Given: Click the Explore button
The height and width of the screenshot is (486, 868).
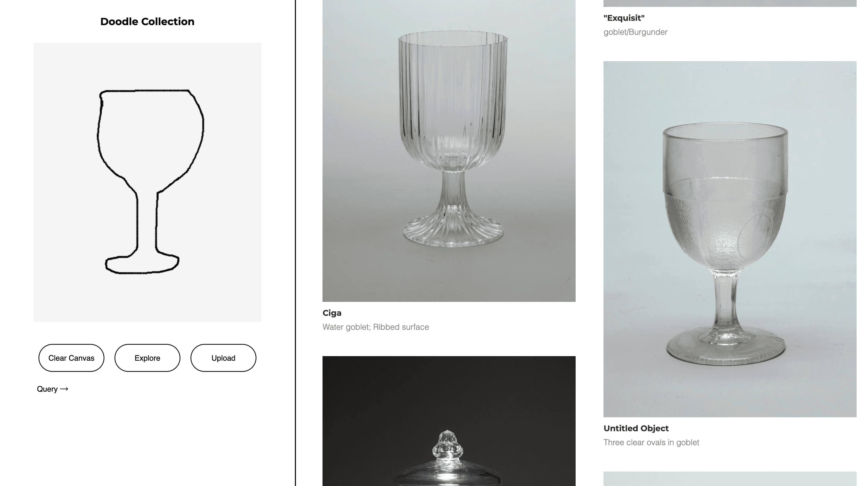Looking at the screenshot, I should pyautogui.click(x=147, y=358).
